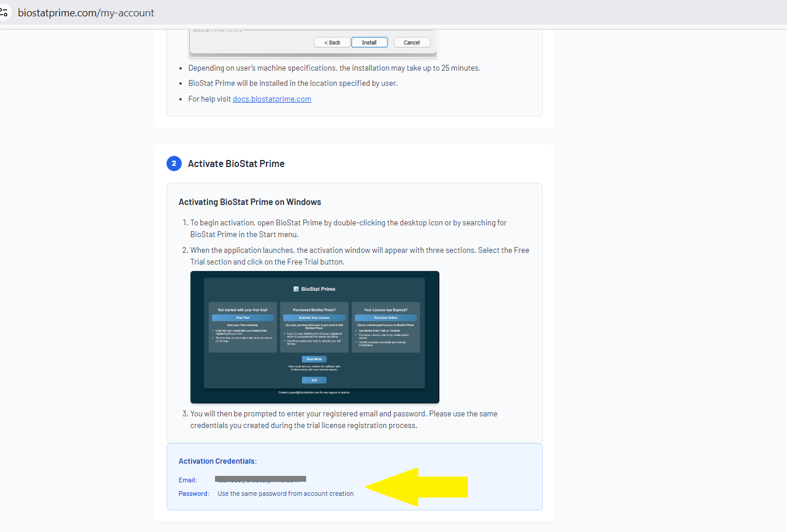787x532 pixels.
Task: Click the Purchase Online button
Action: click(386, 318)
